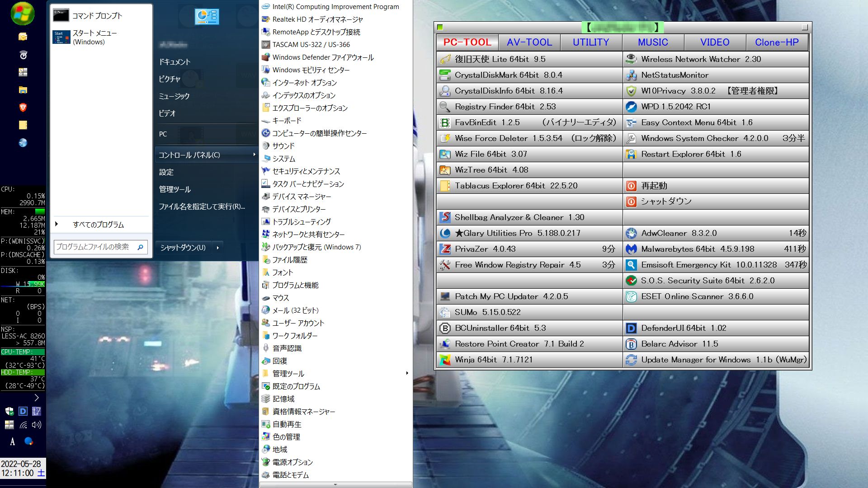Click the scroll-down arrow under control panel list
The width and height of the screenshot is (868, 488).
[335, 484]
